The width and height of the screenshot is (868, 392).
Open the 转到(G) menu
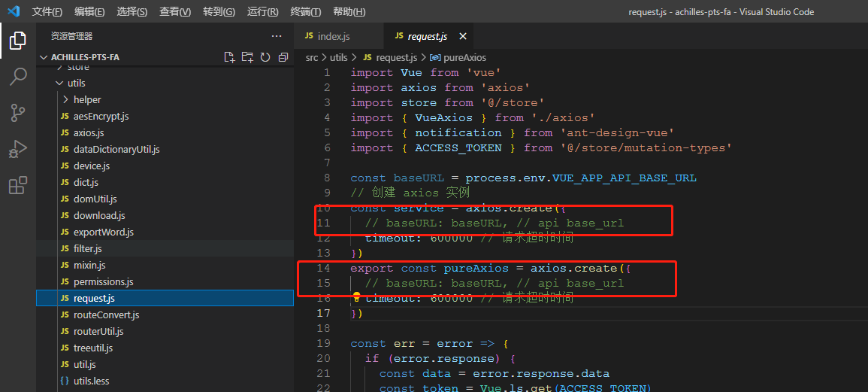[x=219, y=11]
